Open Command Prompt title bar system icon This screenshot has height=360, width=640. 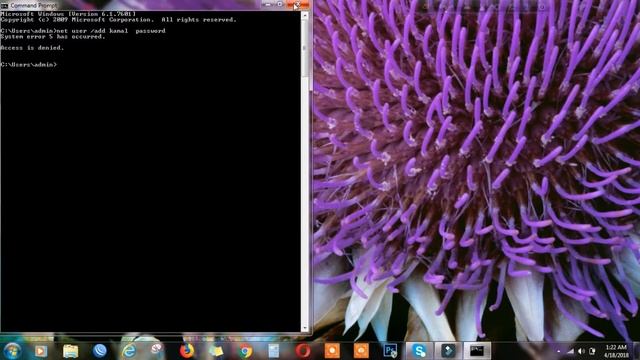(4, 6)
